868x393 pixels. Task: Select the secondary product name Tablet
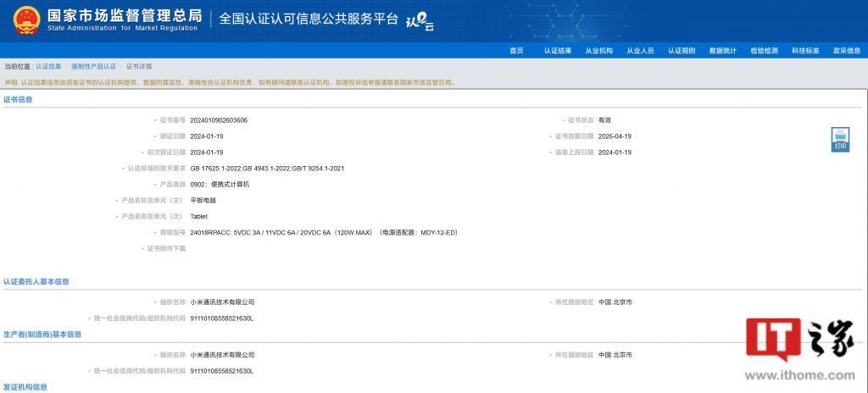tap(198, 217)
